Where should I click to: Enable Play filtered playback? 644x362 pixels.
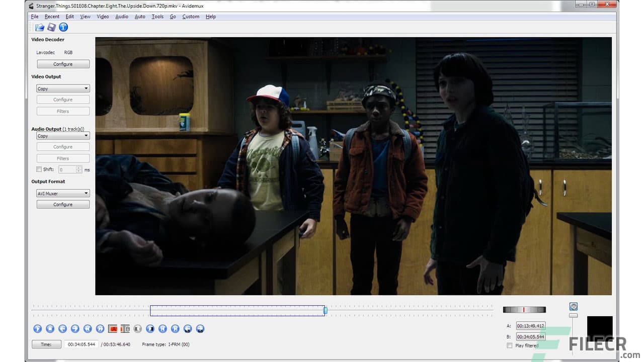[510, 345]
